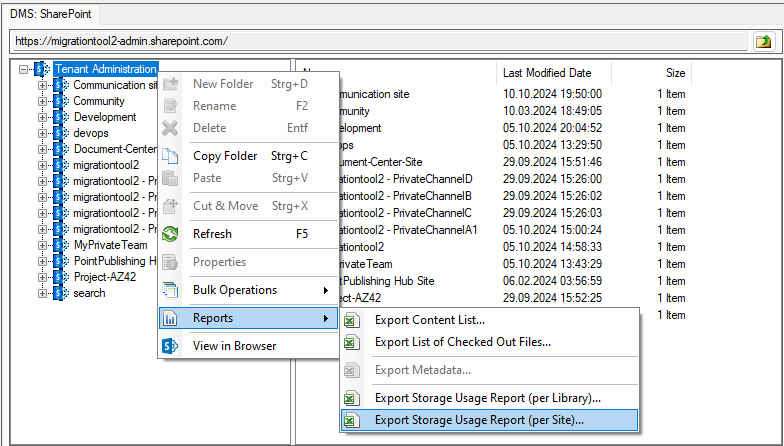Image resolution: width=784 pixels, height=446 pixels.
Task: Click the green Refresh icon in the context menu
Action: pos(170,234)
